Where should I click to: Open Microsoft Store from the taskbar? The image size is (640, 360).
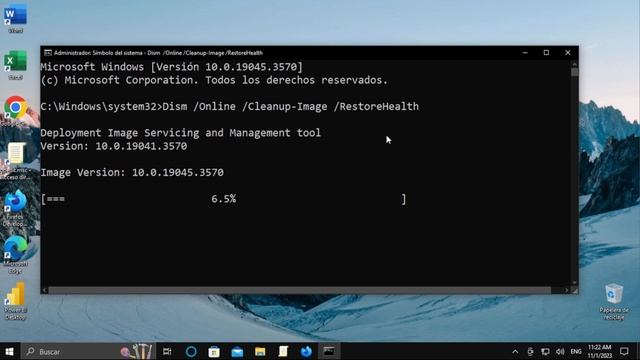(214, 351)
